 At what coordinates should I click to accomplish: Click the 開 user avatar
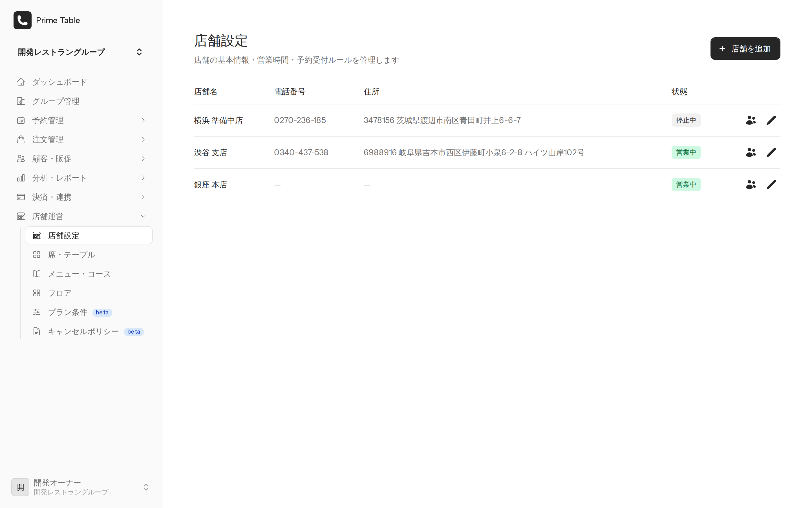click(20, 487)
